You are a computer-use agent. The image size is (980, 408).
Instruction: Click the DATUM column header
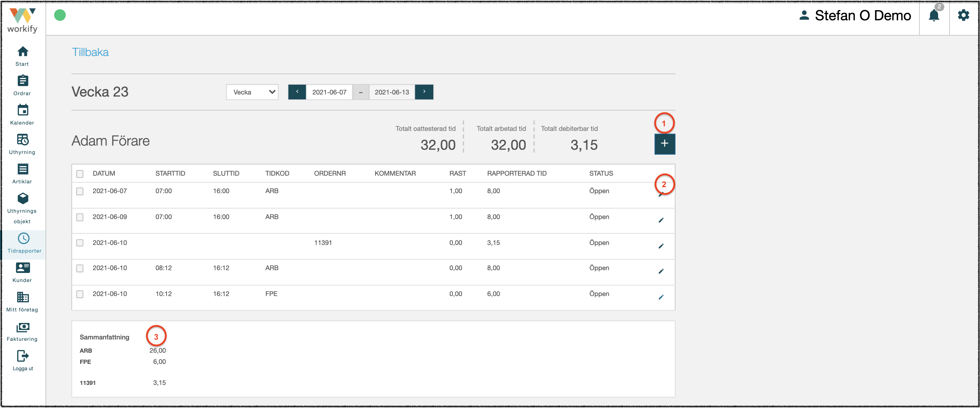(104, 174)
